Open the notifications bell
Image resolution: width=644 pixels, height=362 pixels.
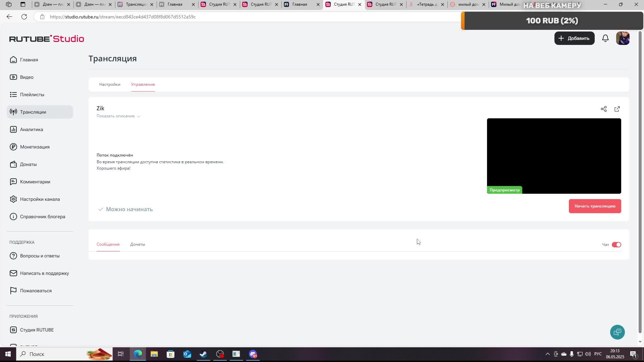pos(605,38)
